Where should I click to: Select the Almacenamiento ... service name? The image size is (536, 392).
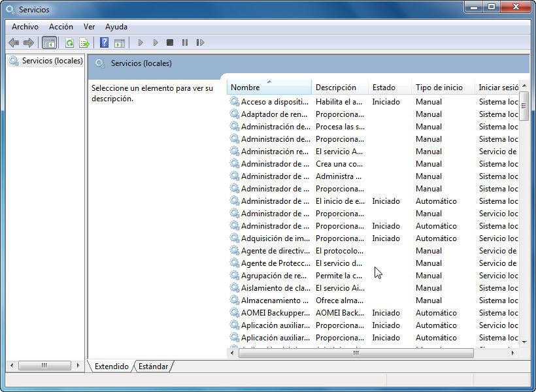coord(275,301)
